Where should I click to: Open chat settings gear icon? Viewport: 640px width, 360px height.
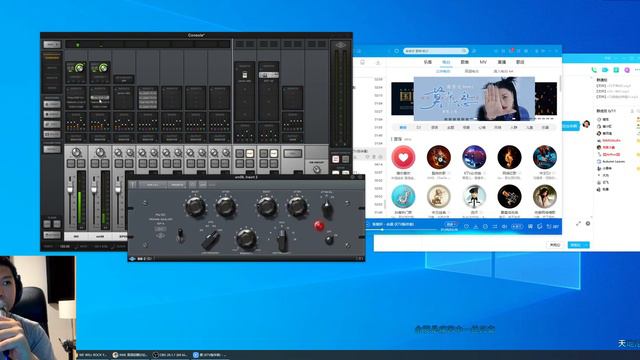[588, 224]
